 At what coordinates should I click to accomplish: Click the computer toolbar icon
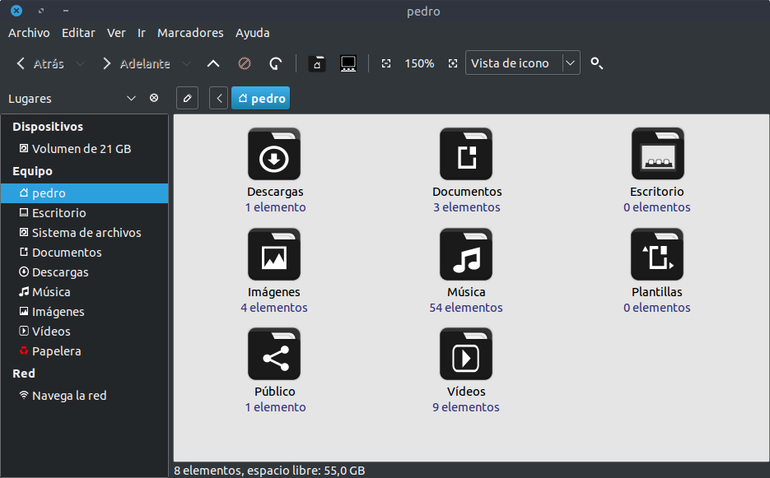[348, 63]
